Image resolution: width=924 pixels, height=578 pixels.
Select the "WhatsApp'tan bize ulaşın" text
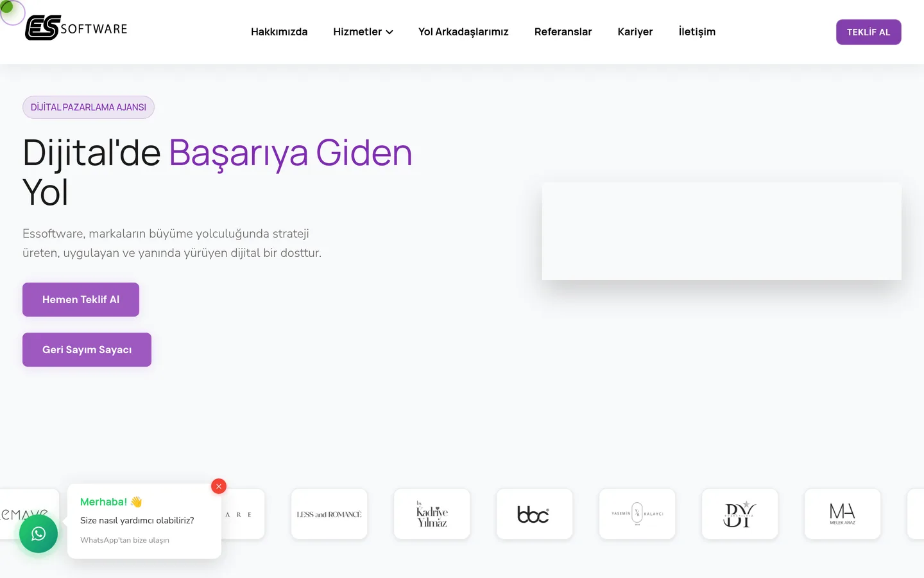(x=124, y=540)
